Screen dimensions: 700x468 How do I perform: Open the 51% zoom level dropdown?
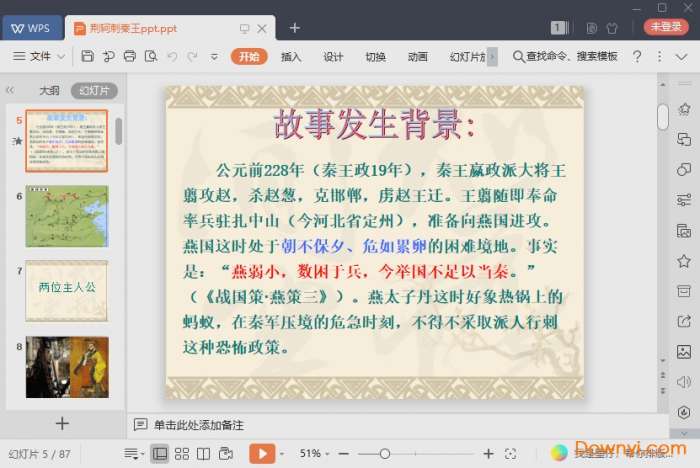tap(314, 454)
